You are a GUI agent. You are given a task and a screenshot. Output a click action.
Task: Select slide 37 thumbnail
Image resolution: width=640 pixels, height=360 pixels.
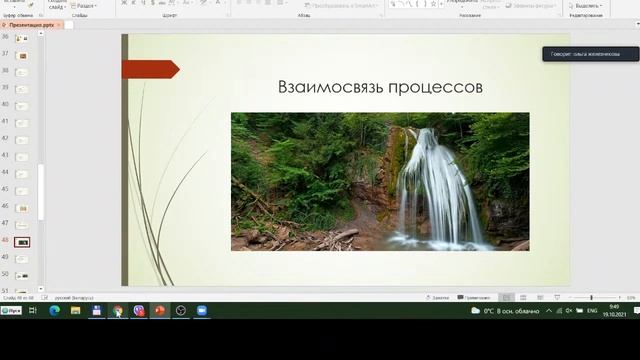tap(22, 56)
